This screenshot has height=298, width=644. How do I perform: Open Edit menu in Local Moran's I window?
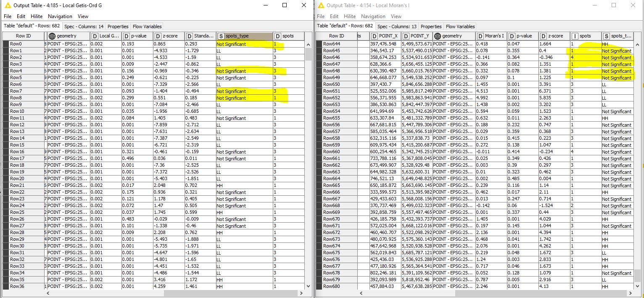coord(334,16)
